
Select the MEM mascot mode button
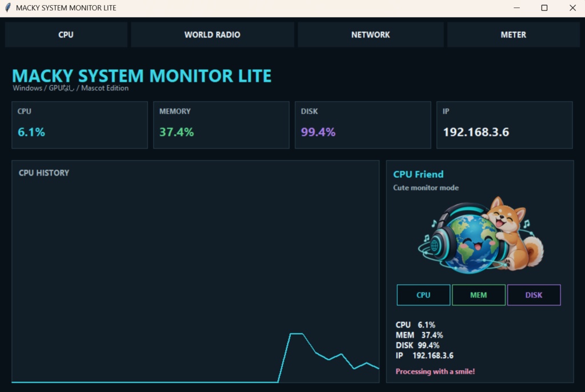(479, 295)
